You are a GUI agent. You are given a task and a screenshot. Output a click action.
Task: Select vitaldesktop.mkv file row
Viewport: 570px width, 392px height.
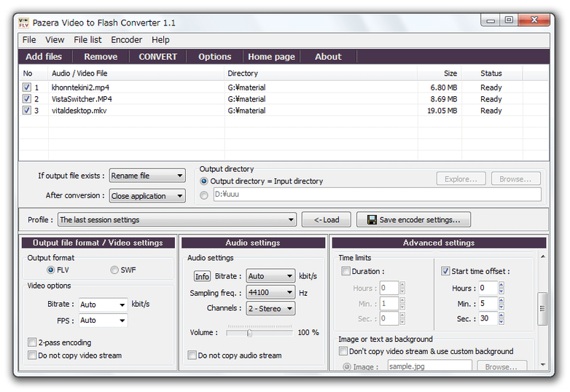click(284, 111)
